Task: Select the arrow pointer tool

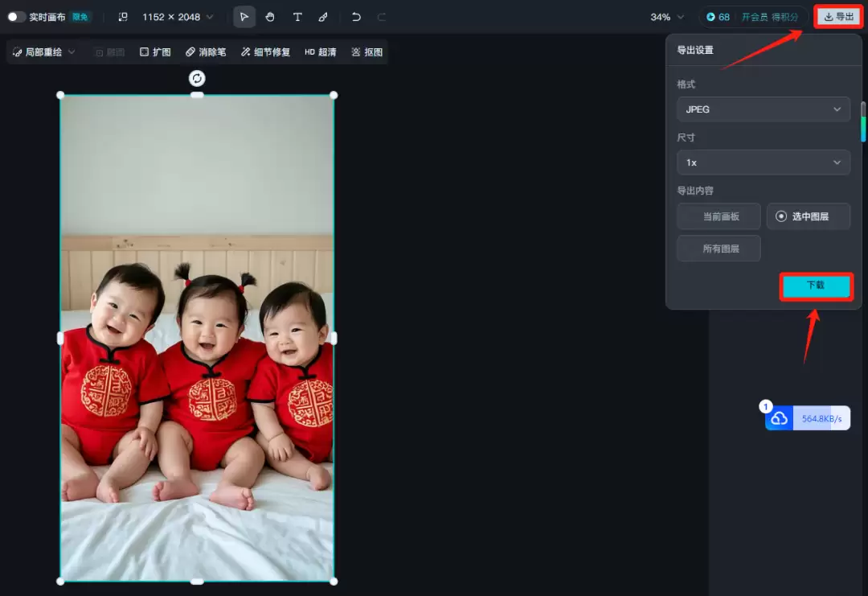Action: (244, 17)
